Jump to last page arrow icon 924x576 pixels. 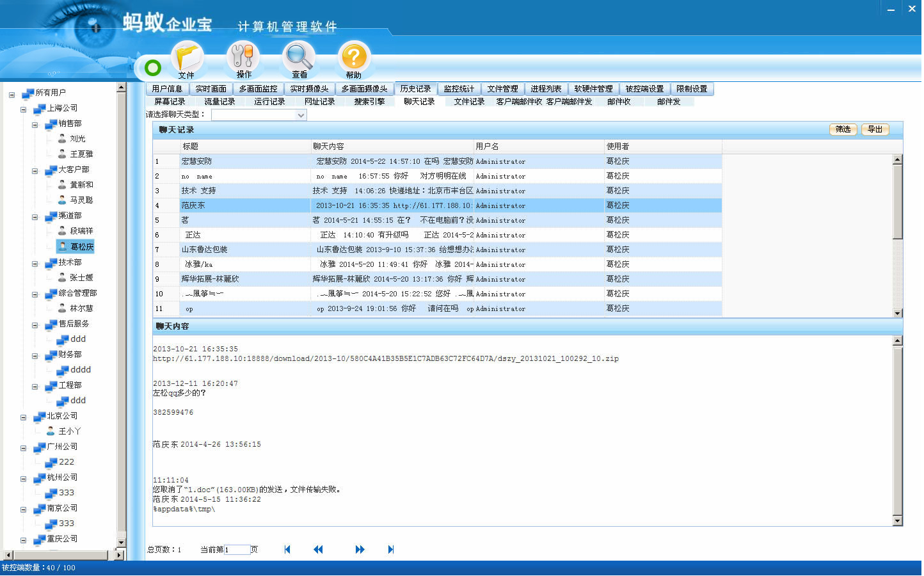coord(390,550)
